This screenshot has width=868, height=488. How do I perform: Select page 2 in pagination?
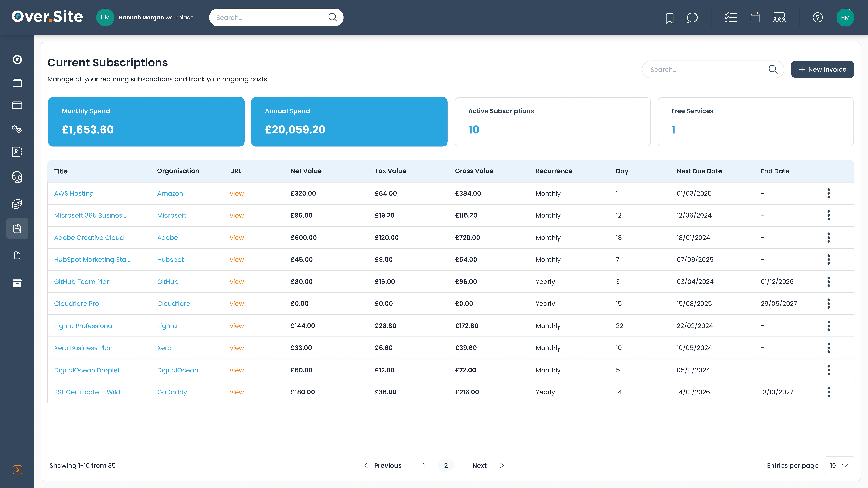pos(446,465)
